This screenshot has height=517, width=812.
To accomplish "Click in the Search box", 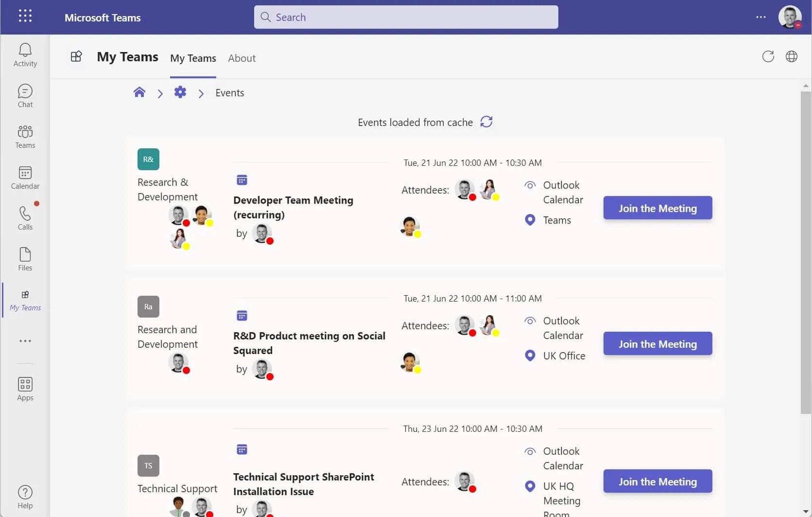I will 406,17.
